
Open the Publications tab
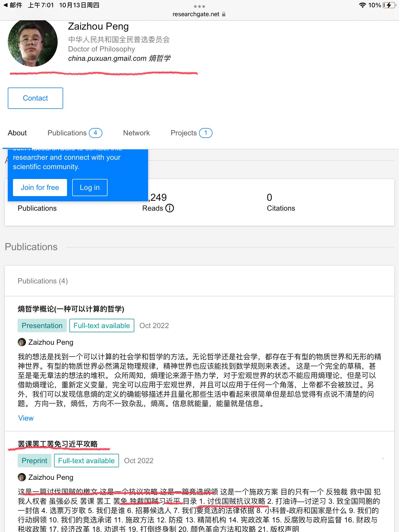tap(75, 133)
